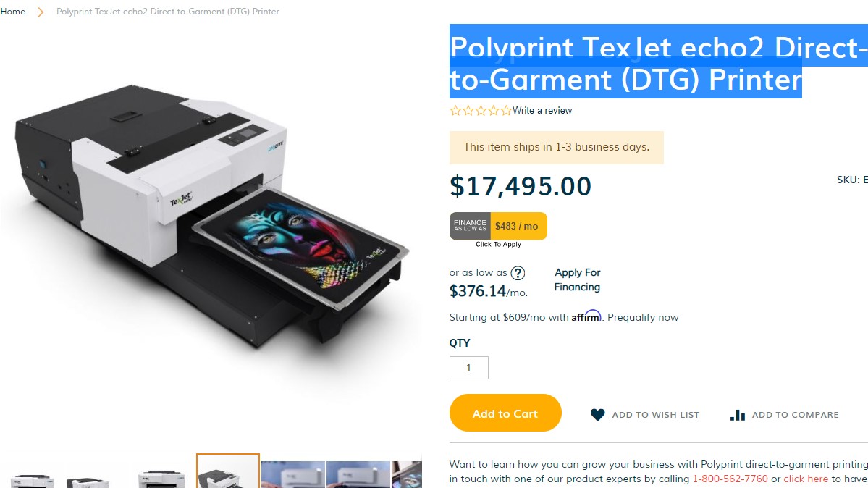Click the Affirm logo
Screen dimensions: 868x488
586,316
